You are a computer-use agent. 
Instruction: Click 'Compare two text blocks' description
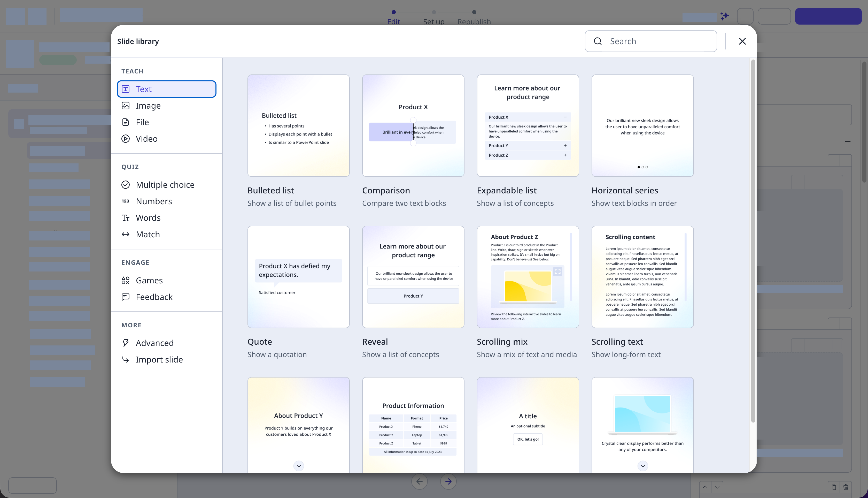(404, 203)
